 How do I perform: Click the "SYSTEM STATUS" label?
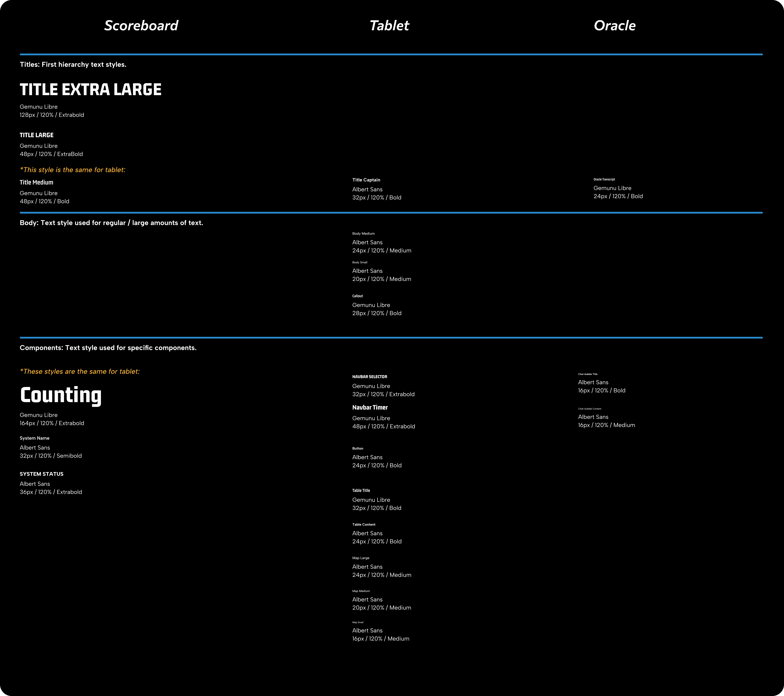pos(41,474)
